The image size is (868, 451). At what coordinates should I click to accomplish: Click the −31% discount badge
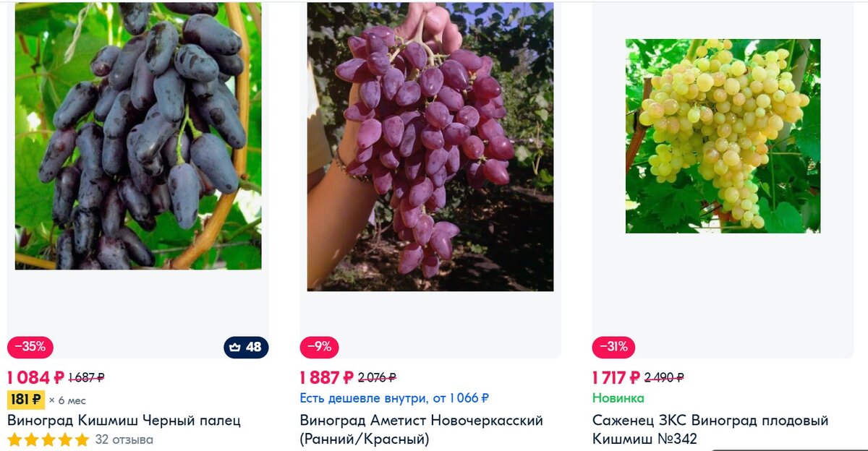(614, 347)
